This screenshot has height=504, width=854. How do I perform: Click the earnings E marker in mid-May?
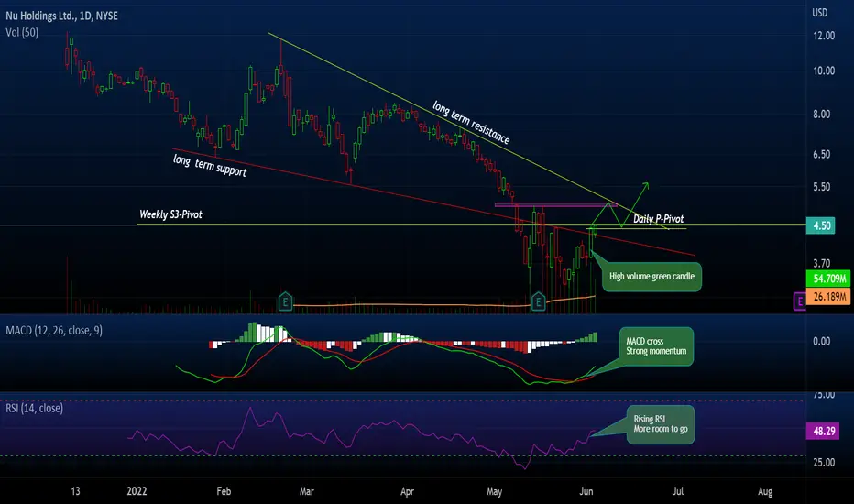(538, 301)
